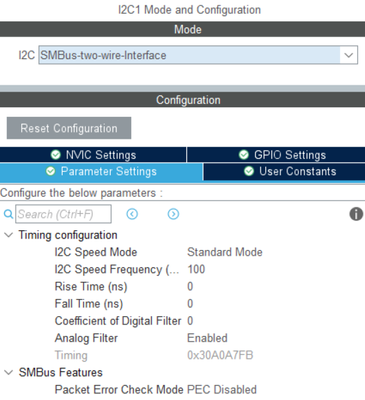Switch to the NVIC Settings tab
Image resolution: width=365 pixels, height=400 pixels.
(x=93, y=155)
